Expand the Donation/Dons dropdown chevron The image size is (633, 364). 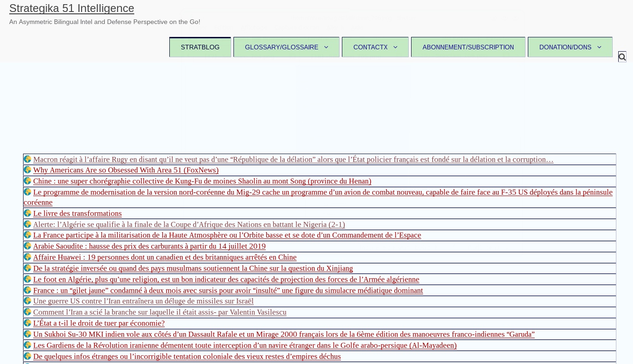[599, 47]
